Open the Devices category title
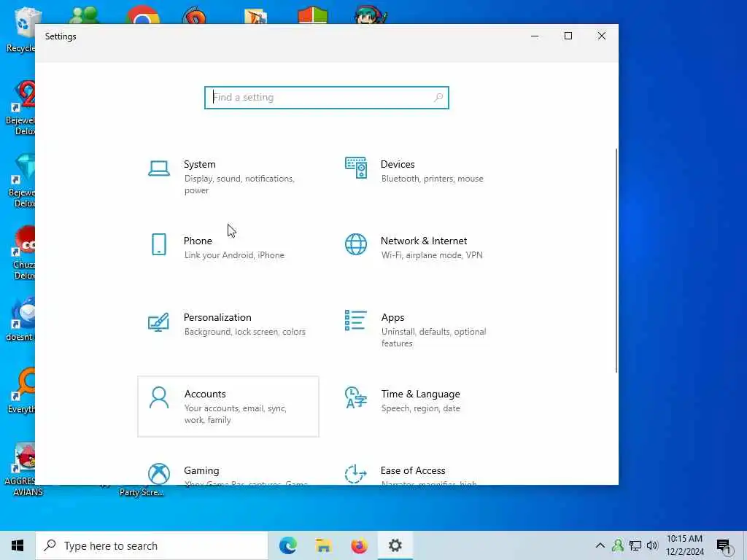747x560 pixels. 398,164
